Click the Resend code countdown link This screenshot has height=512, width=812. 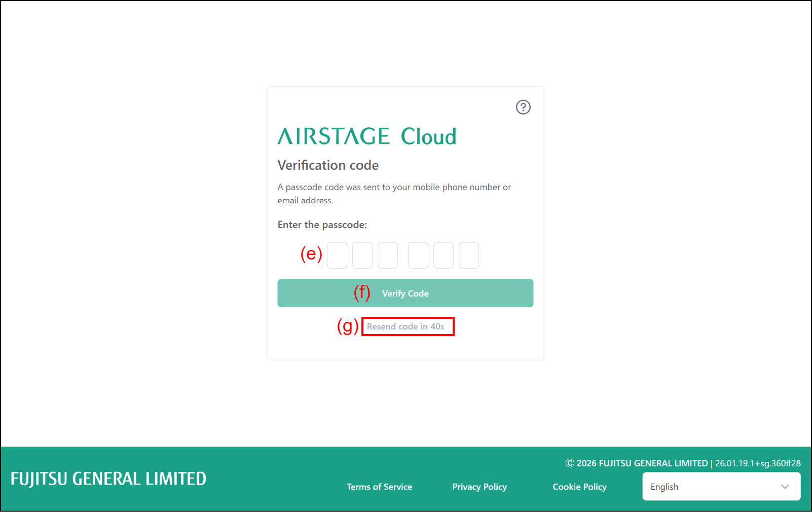click(405, 326)
